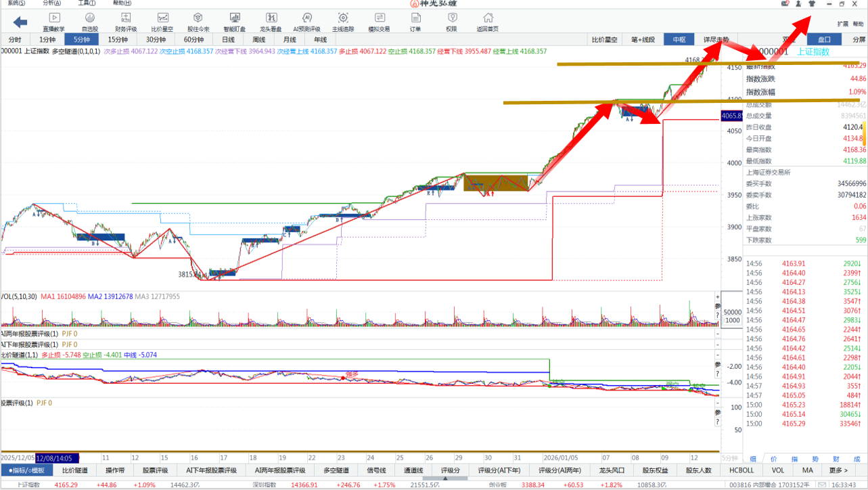Viewport: 868px width, 490px height.
Task: Switch to the 日线 daily period tab
Action: click(229, 40)
